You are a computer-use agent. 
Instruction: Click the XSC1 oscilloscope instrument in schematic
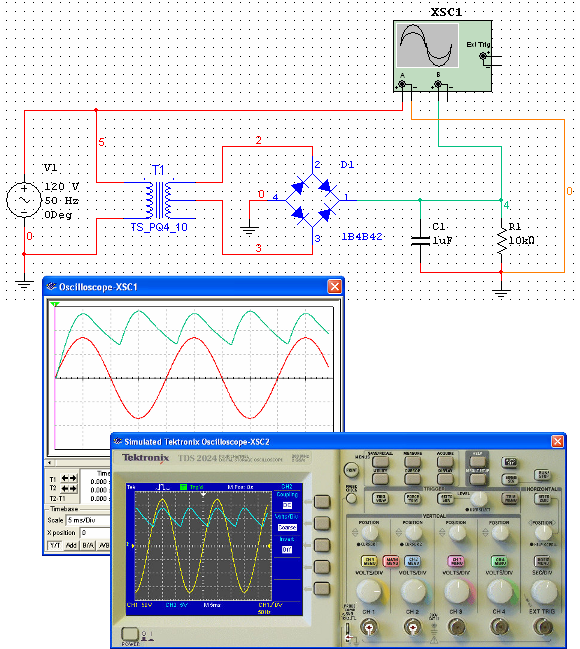pos(443,56)
